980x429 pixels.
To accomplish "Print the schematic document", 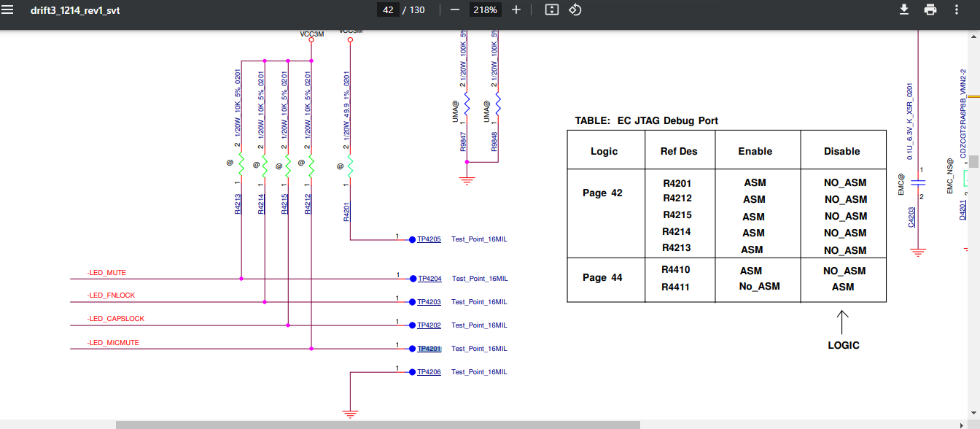I will point(930,10).
